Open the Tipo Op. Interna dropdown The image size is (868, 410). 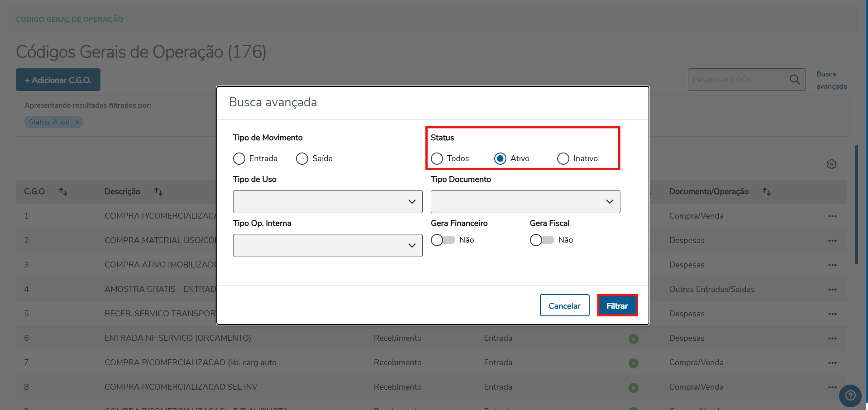pyautogui.click(x=328, y=246)
